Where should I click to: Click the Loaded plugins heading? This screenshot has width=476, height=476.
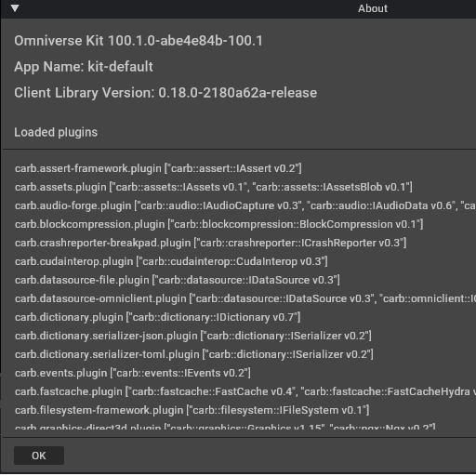56,132
